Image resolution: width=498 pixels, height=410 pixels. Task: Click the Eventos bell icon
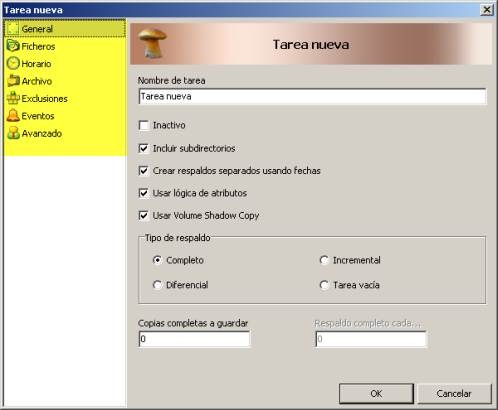[x=13, y=115]
